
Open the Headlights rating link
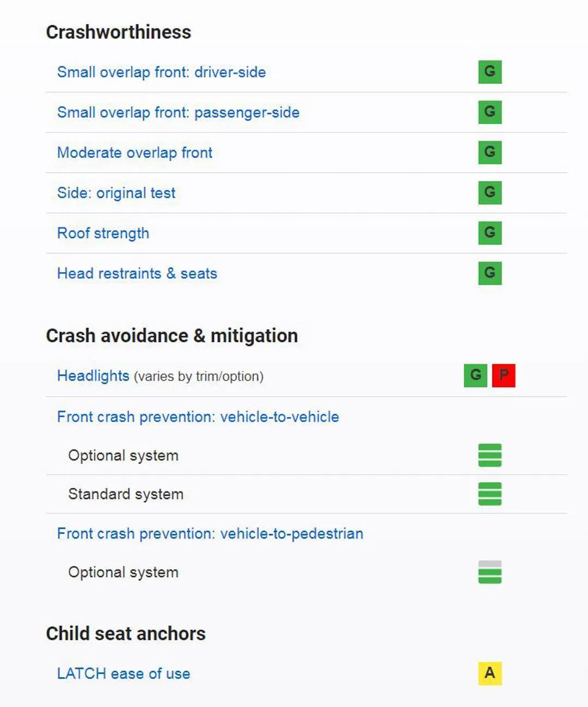(93, 376)
